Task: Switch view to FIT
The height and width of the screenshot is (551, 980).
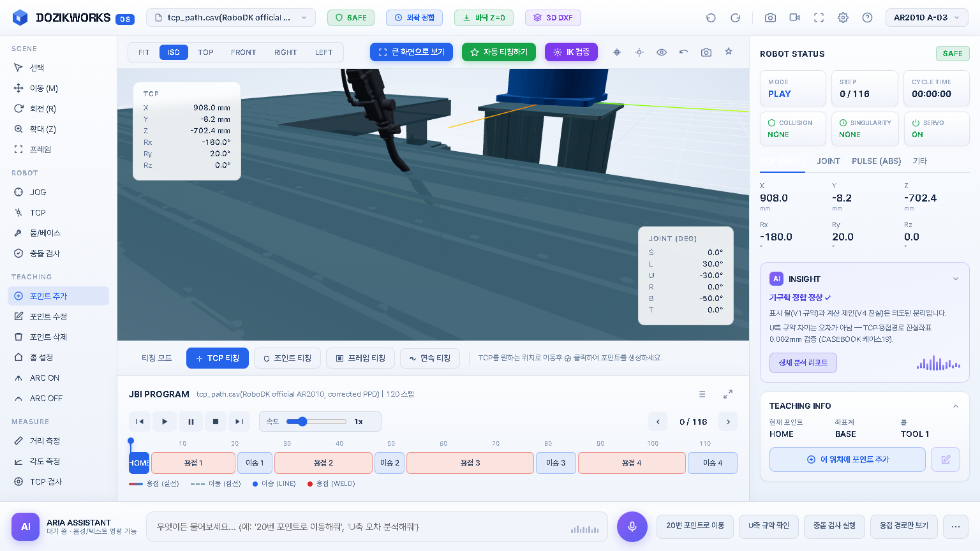Action: [x=144, y=52]
